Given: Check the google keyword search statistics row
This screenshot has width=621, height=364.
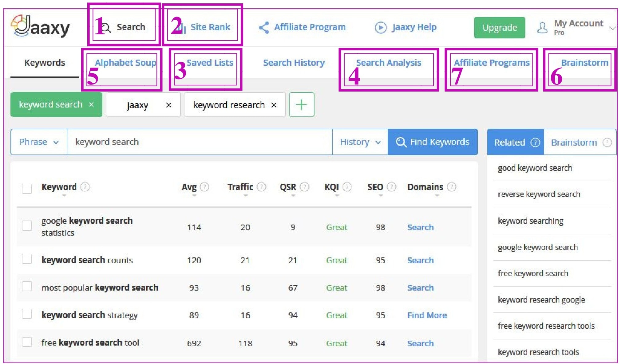Looking at the screenshot, I should [x=27, y=226].
